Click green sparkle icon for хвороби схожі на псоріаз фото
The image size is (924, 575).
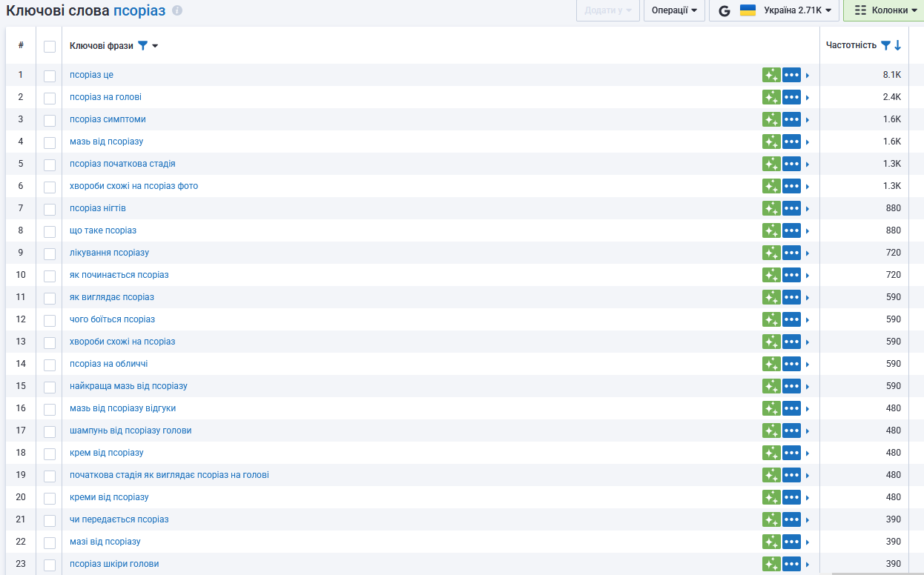click(x=771, y=186)
